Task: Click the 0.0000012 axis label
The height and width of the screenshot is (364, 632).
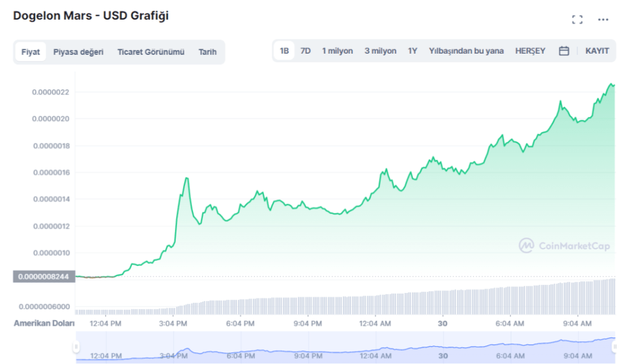Action: (51, 226)
